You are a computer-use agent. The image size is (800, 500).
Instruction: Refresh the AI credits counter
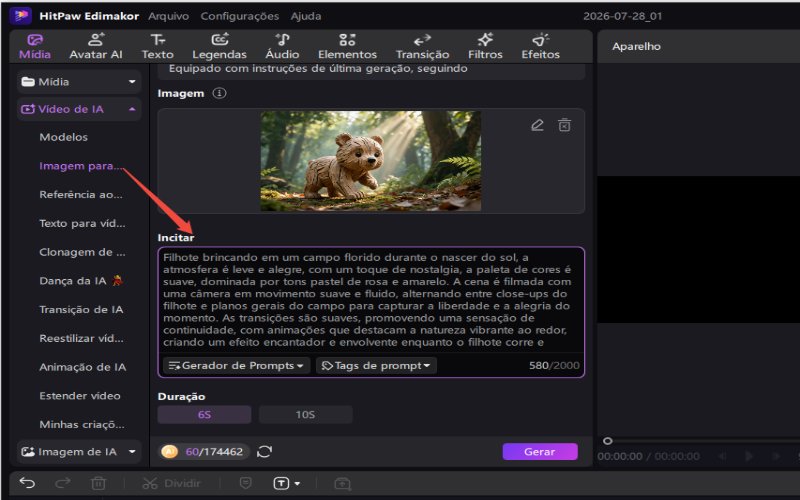coord(264,452)
